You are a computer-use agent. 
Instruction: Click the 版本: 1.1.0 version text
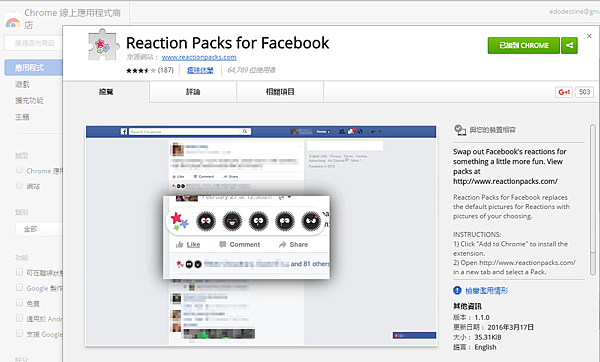click(471, 318)
